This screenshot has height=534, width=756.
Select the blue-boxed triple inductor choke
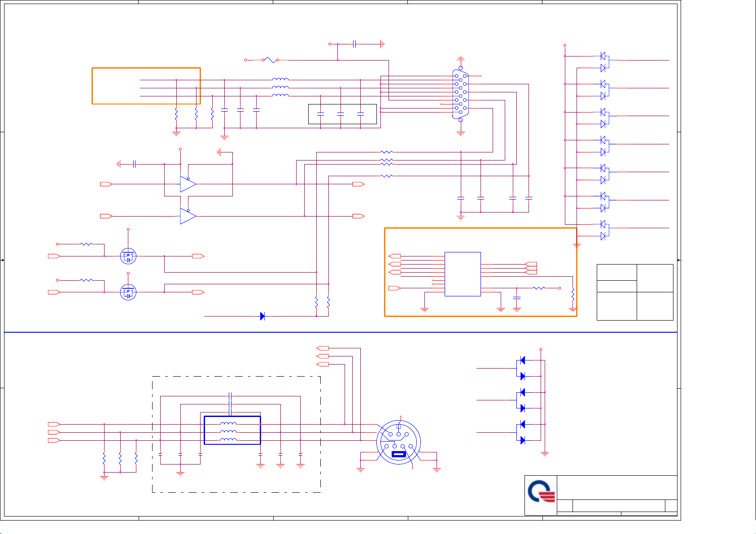click(232, 430)
